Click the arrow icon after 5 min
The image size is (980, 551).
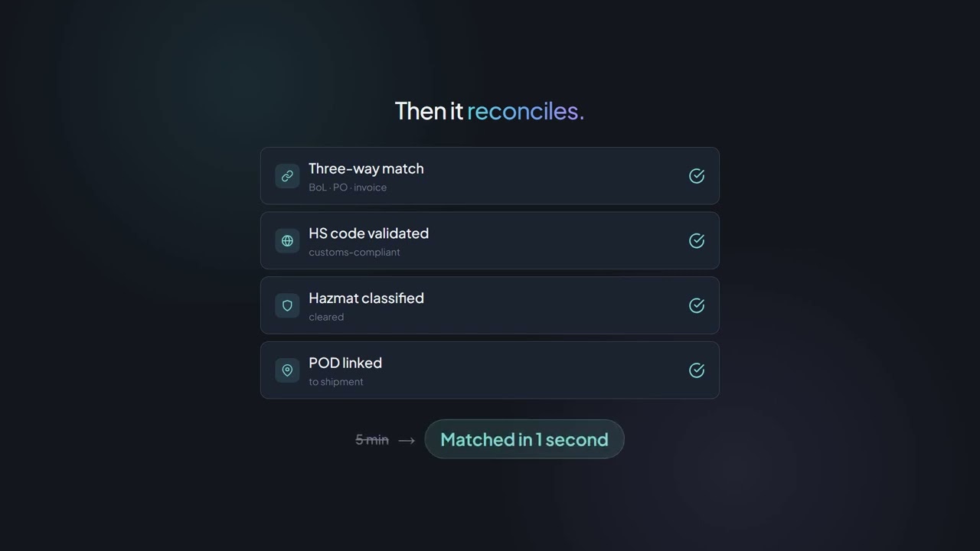(x=407, y=440)
